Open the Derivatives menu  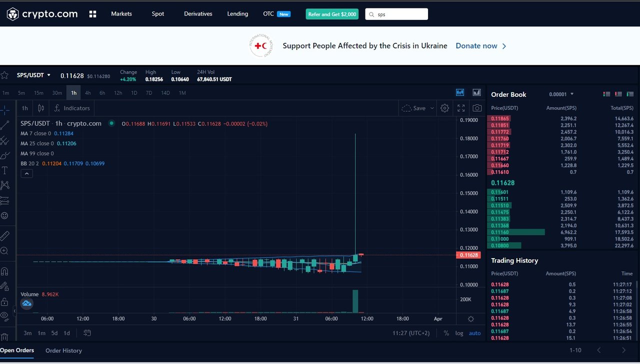[198, 14]
